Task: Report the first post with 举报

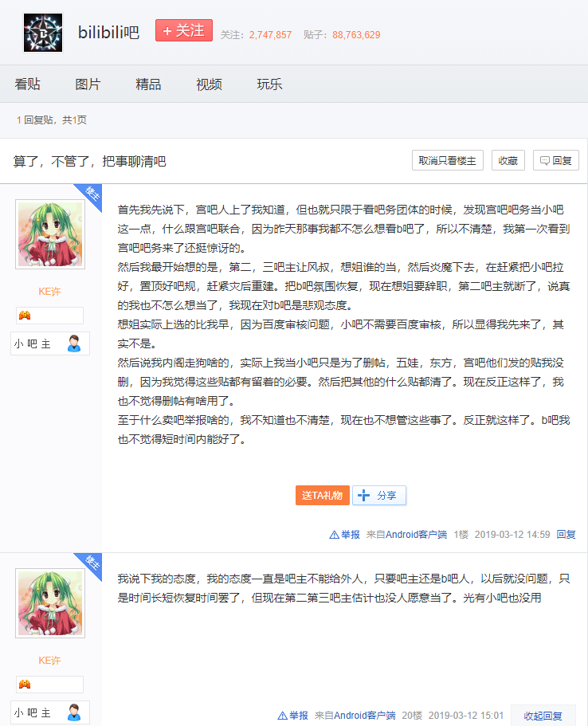Action: pyautogui.click(x=345, y=535)
